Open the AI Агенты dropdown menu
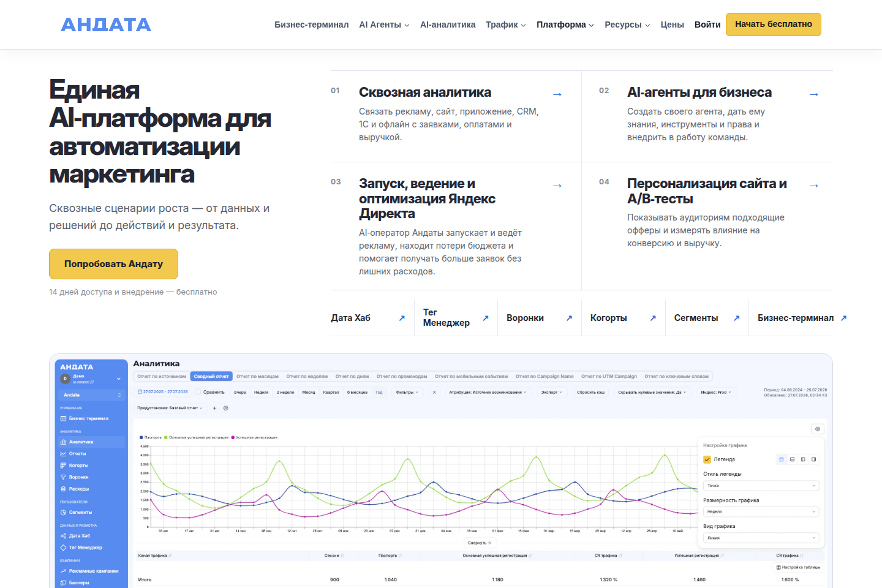This screenshot has height=588, width=882. point(384,24)
